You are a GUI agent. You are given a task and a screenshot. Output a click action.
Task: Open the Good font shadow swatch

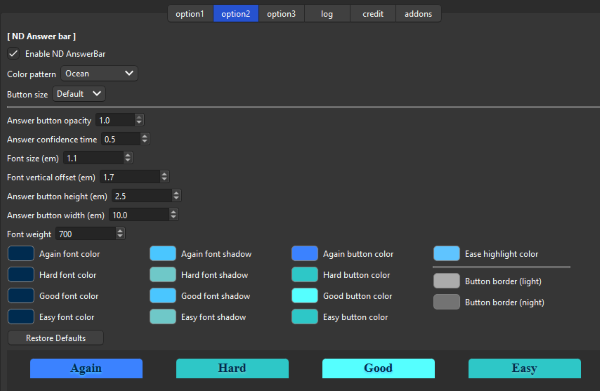163,296
